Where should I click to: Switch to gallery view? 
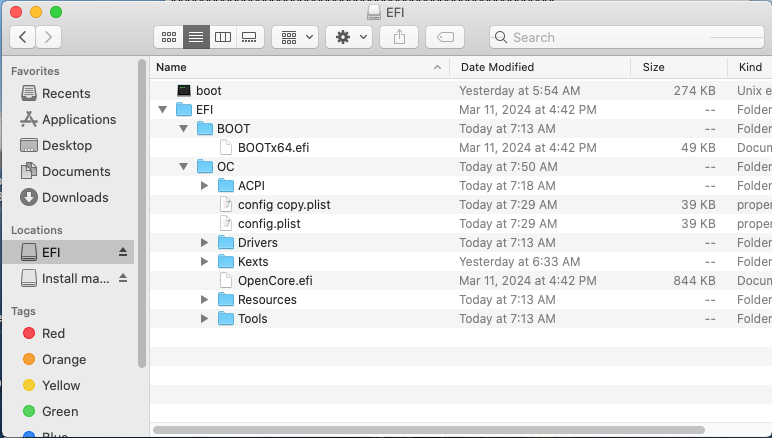(250, 37)
